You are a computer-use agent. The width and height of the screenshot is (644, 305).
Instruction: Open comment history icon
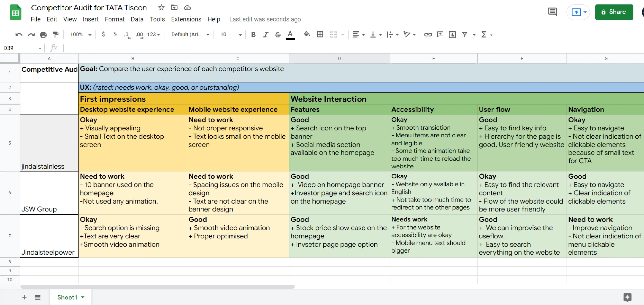pyautogui.click(x=552, y=12)
